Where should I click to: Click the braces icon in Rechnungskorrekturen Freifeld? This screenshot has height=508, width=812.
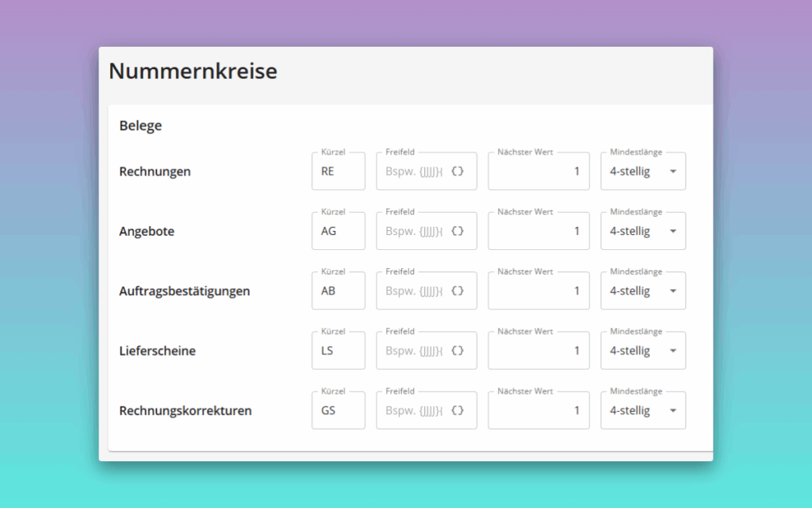click(x=457, y=411)
